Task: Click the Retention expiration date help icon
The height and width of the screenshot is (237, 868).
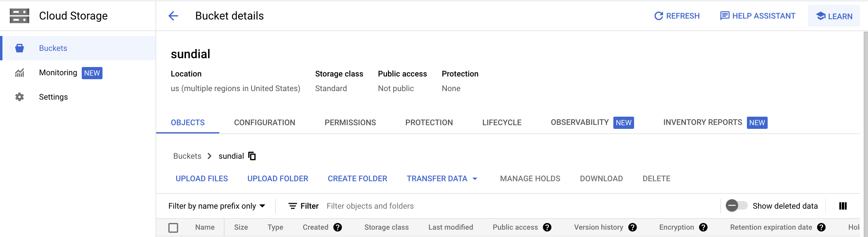Action: (822, 227)
